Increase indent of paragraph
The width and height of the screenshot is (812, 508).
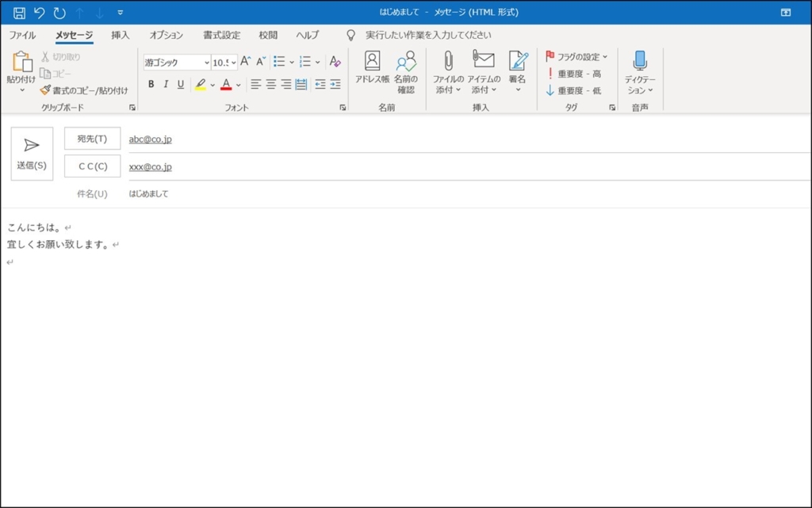[335, 84]
